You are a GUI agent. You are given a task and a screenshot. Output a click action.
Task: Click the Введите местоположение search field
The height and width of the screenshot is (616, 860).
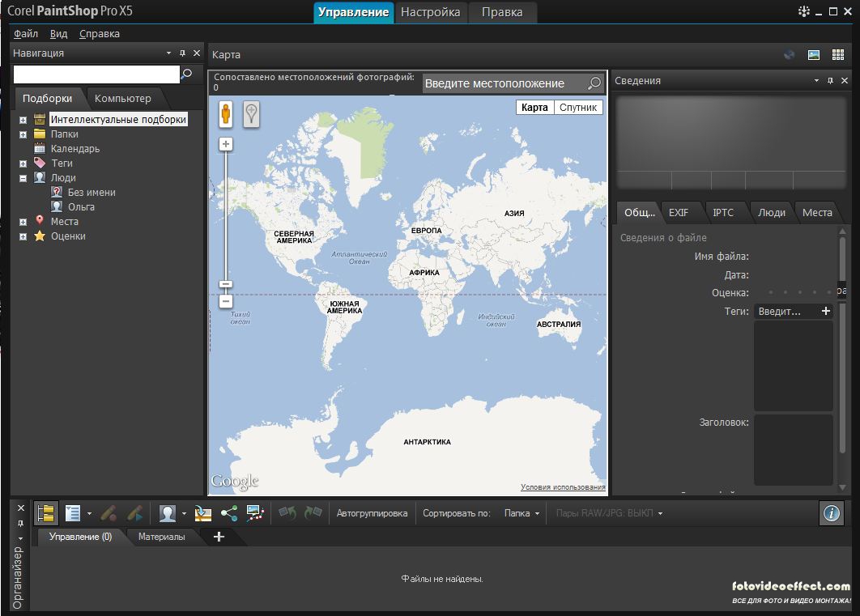(x=504, y=83)
